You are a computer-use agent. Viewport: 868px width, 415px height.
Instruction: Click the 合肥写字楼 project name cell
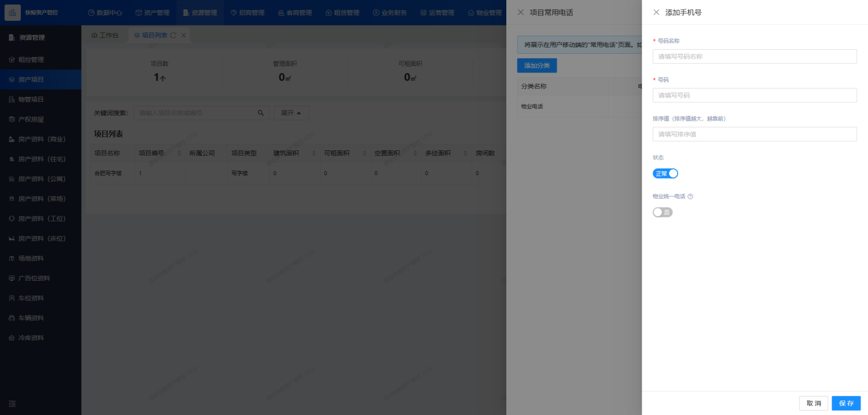(108, 173)
